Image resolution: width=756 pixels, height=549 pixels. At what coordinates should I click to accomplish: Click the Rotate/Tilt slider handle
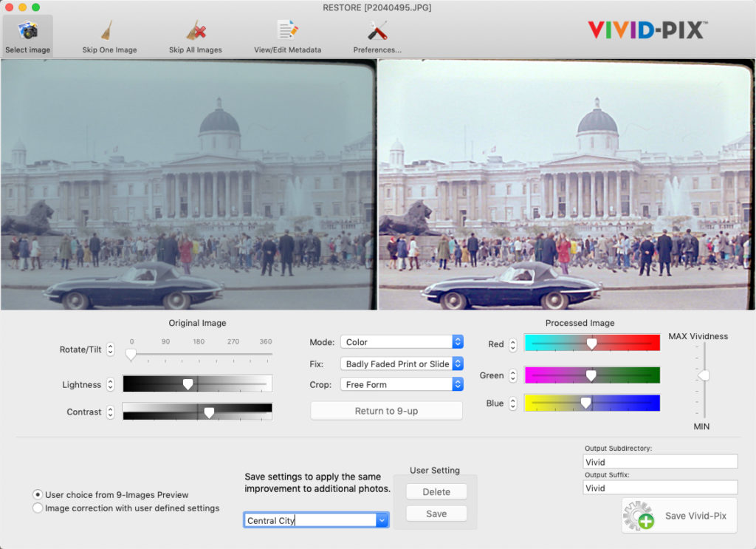[131, 355]
